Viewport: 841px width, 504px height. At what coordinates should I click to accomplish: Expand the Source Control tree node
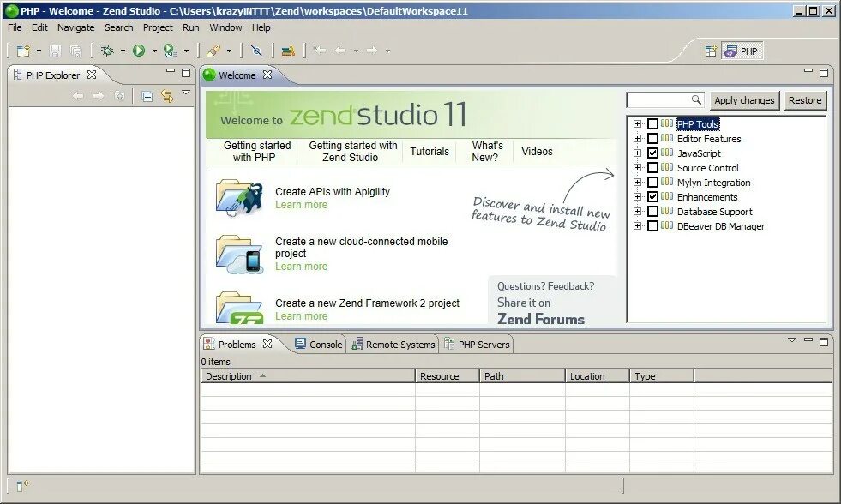[x=637, y=167]
